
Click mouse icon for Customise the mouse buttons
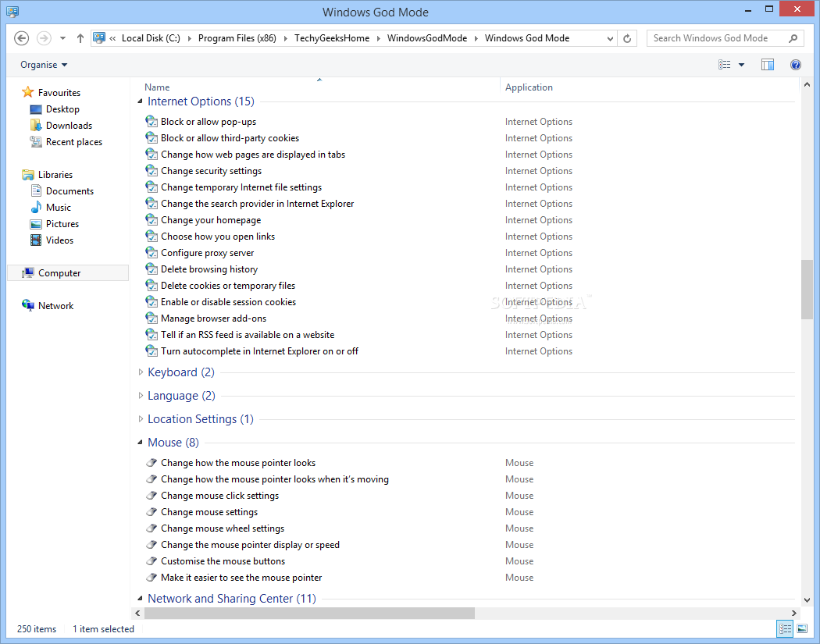pos(152,561)
